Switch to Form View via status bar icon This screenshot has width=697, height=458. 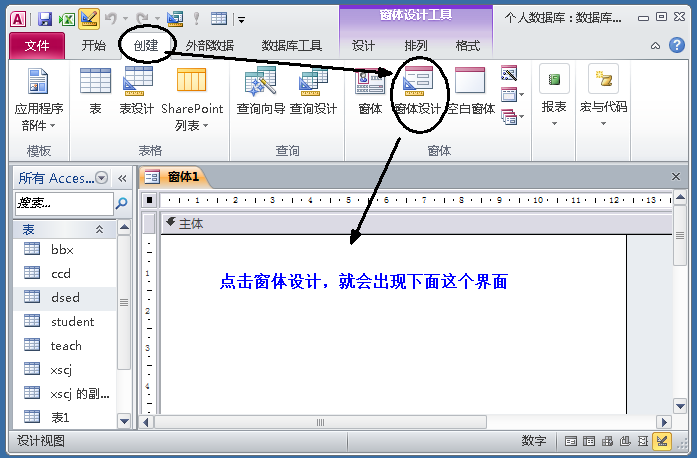[571, 441]
